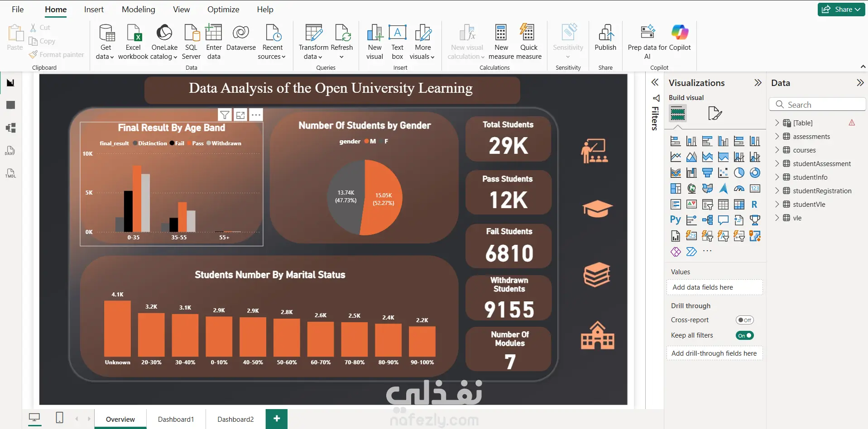868x429 pixels.
Task: Select the Azure Maps arrow visual
Action: coord(723,189)
